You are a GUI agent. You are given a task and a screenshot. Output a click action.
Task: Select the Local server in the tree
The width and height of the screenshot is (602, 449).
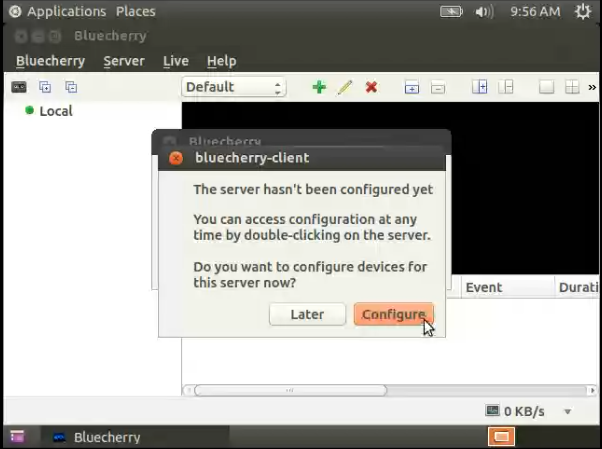[x=56, y=111]
